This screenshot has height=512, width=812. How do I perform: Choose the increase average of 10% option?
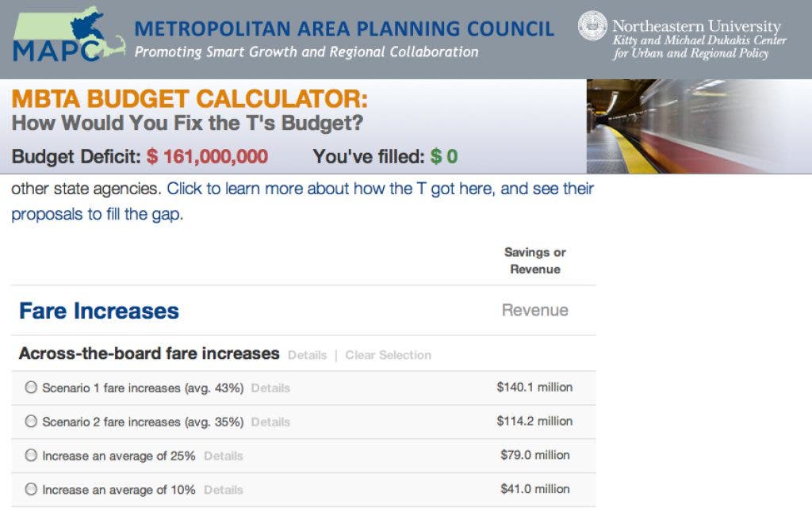click(31, 490)
